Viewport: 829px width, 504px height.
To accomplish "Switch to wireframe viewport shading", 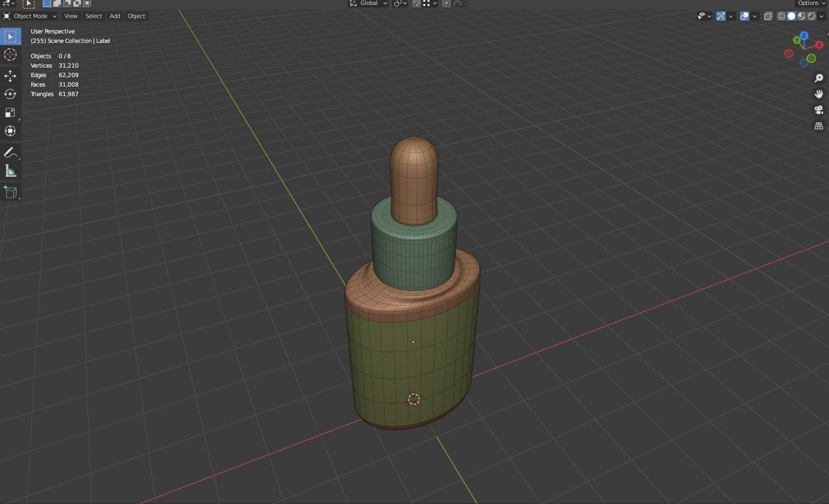I will 781,16.
